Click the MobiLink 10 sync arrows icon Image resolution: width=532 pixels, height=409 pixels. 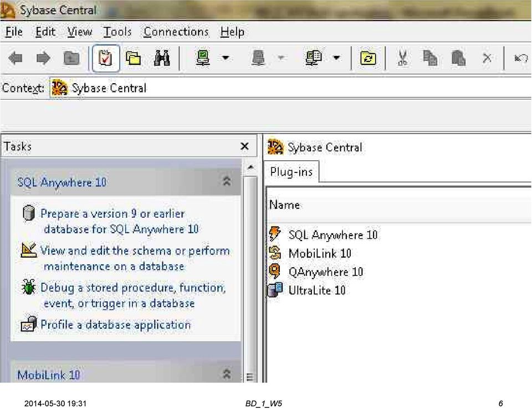pyautogui.click(x=275, y=253)
